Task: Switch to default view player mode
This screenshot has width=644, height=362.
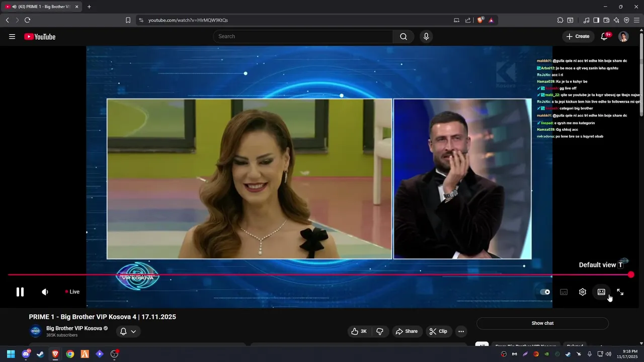Action: point(601,292)
